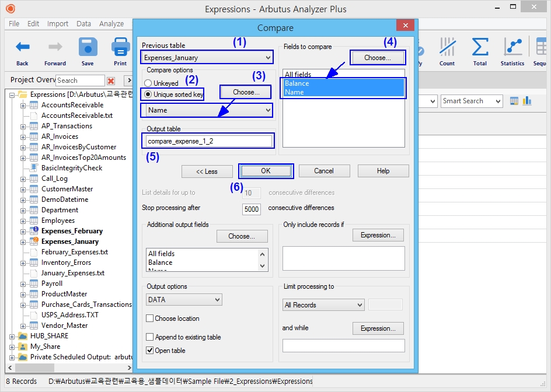This screenshot has width=551, height=392.
Task: Click the Stop processing after 5000 field
Action: click(251, 209)
